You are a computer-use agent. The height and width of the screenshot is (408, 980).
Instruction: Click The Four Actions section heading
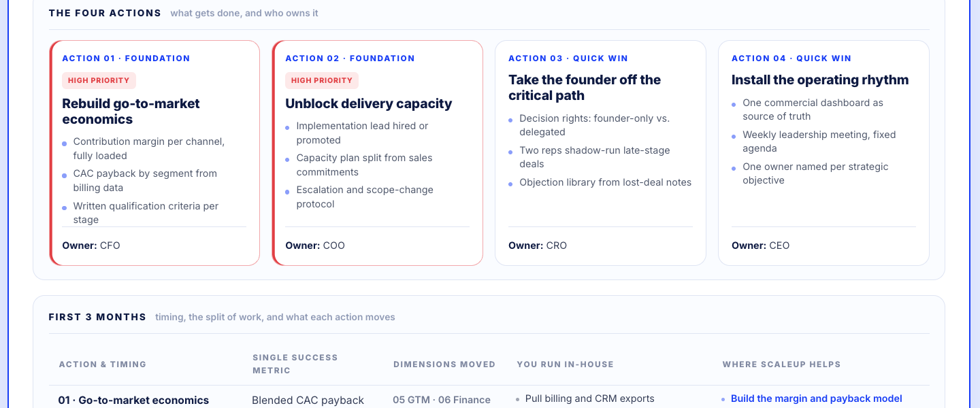click(x=105, y=13)
